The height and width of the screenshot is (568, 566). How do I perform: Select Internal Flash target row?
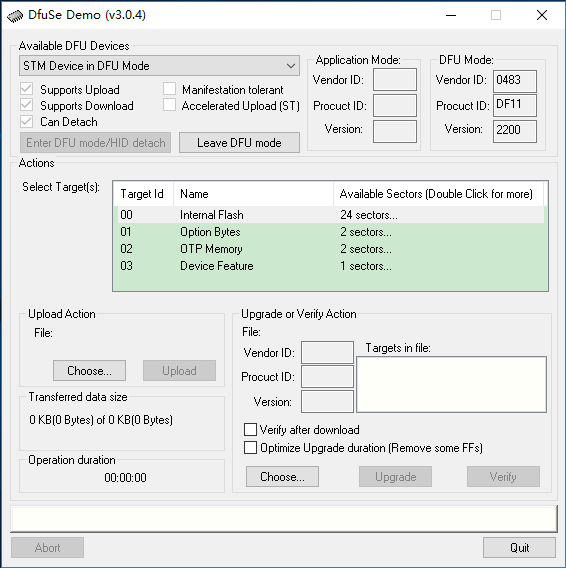pyautogui.click(x=330, y=215)
